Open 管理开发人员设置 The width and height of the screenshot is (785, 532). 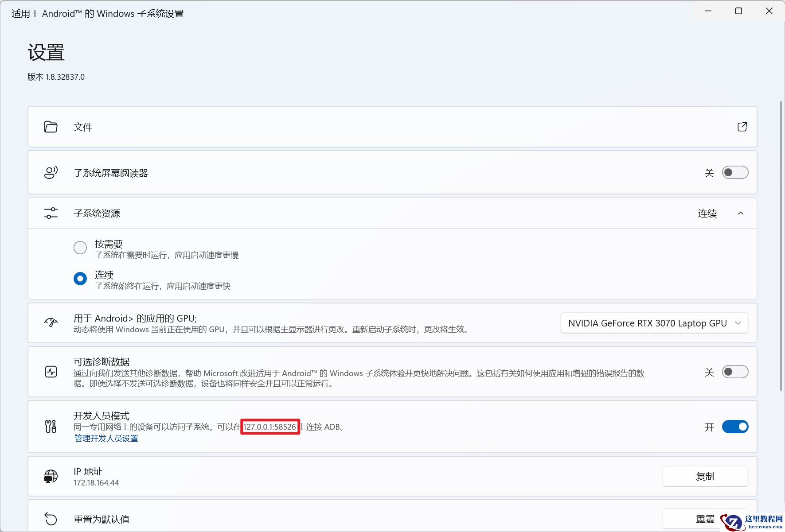105,438
